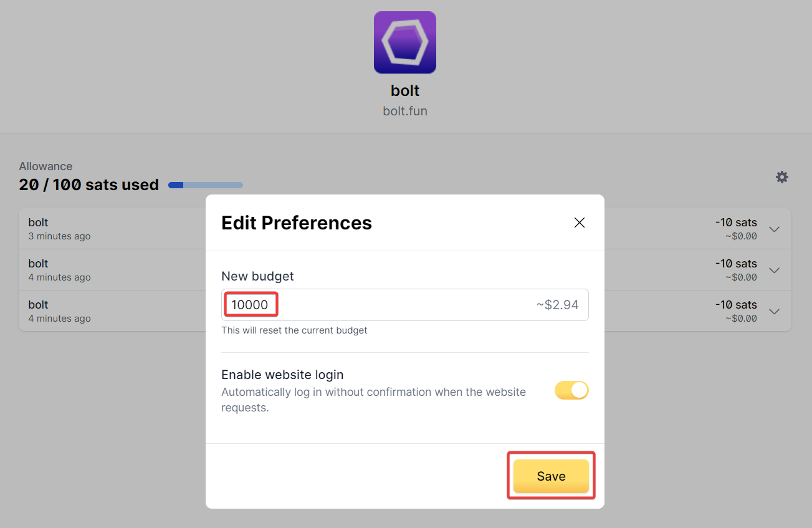Click the purple bolt app logo
This screenshot has width=812, height=528.
pos(405,42)
